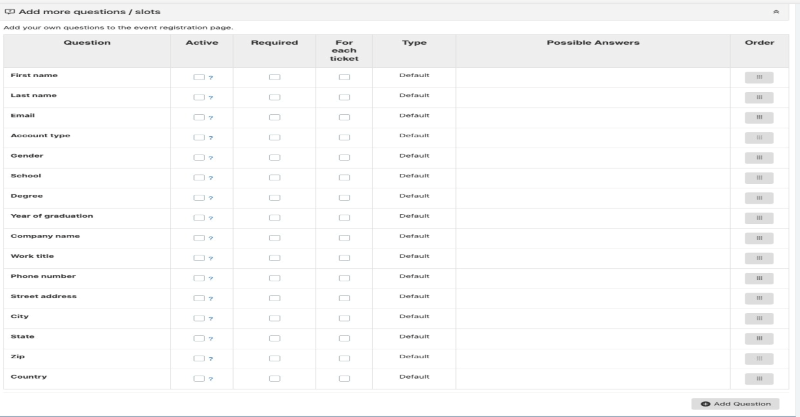Viewport: 800px width, 417px height.
Task: Click the order handle for Company name row
Action: click(759, 238)
